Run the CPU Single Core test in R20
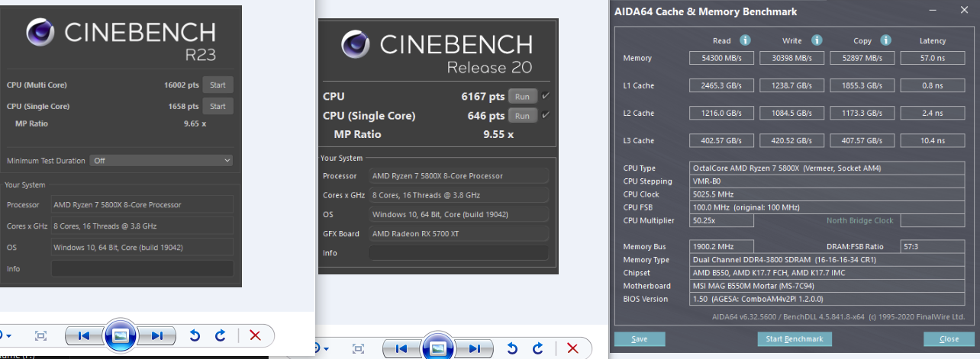 [x=522, y=116]
